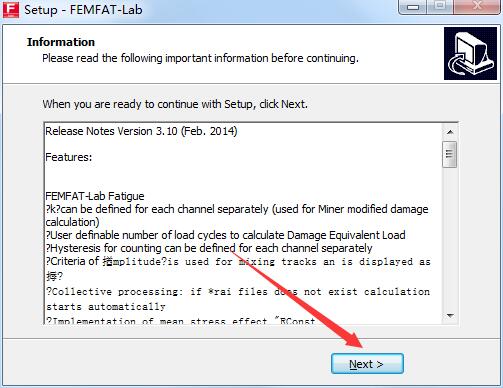Click 'Please read the following important information' text
503x388 pixels.
click(200, 58)
